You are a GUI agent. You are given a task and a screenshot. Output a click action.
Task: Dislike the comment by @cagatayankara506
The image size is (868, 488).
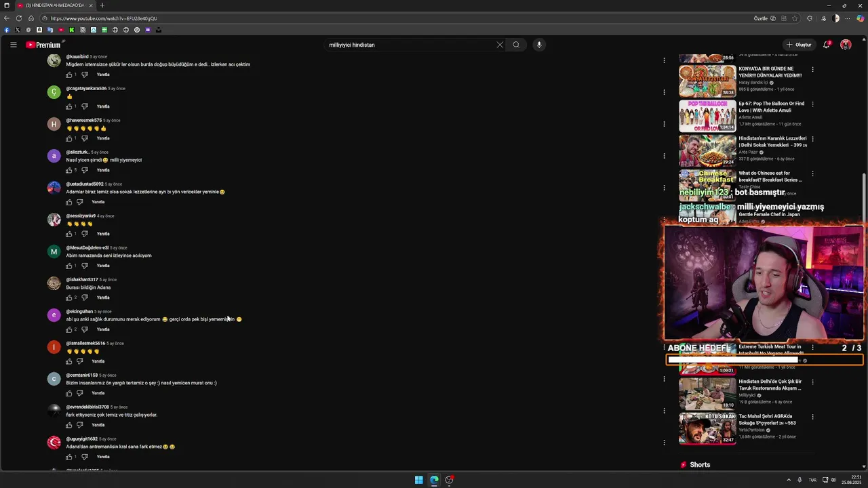85,106
